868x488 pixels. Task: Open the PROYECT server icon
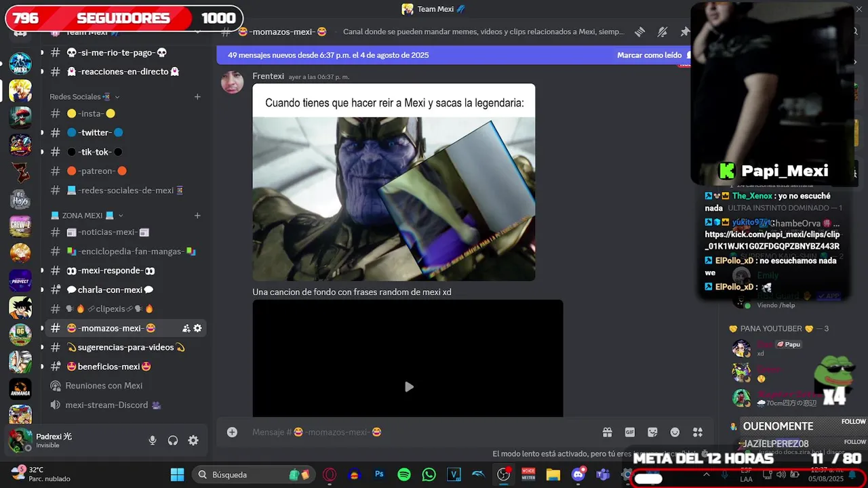20,280
